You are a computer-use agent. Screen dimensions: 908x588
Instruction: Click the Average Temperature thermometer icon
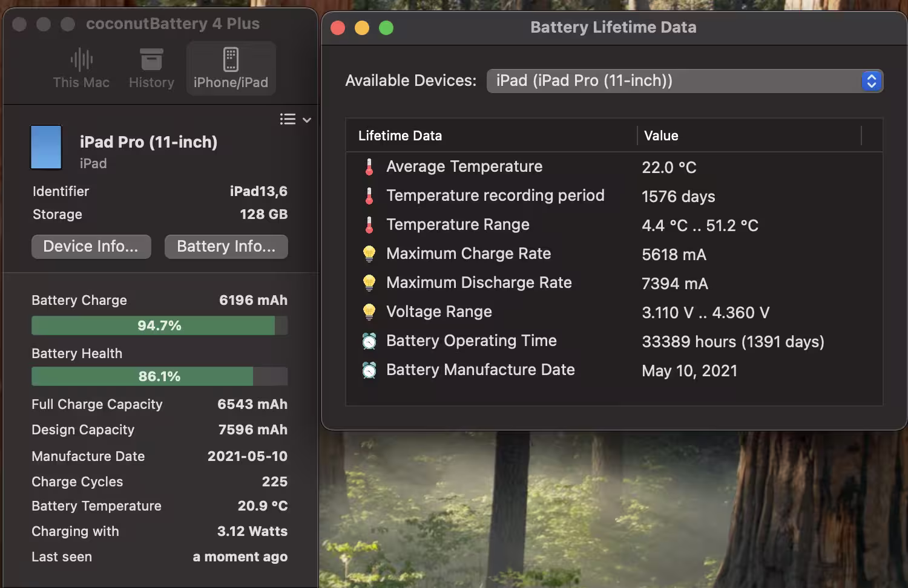point(369,167)
